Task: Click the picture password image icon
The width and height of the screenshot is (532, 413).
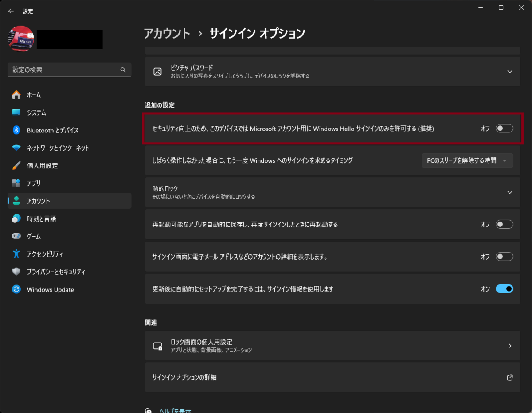Action: 157,71
